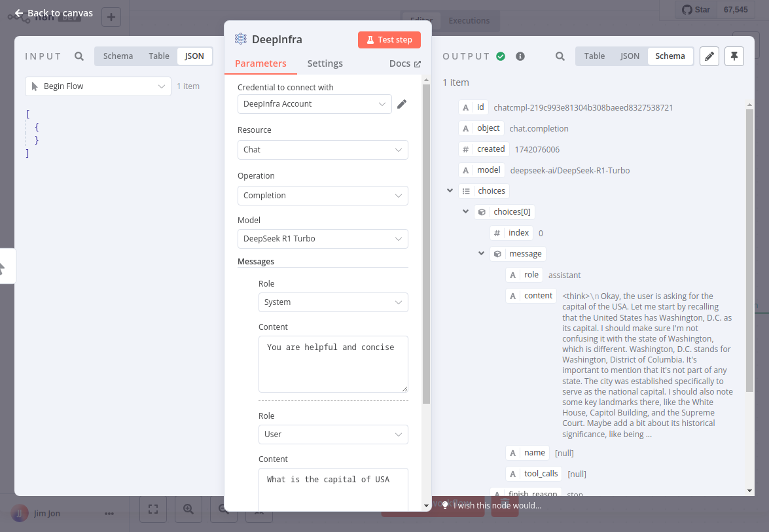Open the Begin Flow node dropdown
769x532 pixels.
[x=98, y=86]
